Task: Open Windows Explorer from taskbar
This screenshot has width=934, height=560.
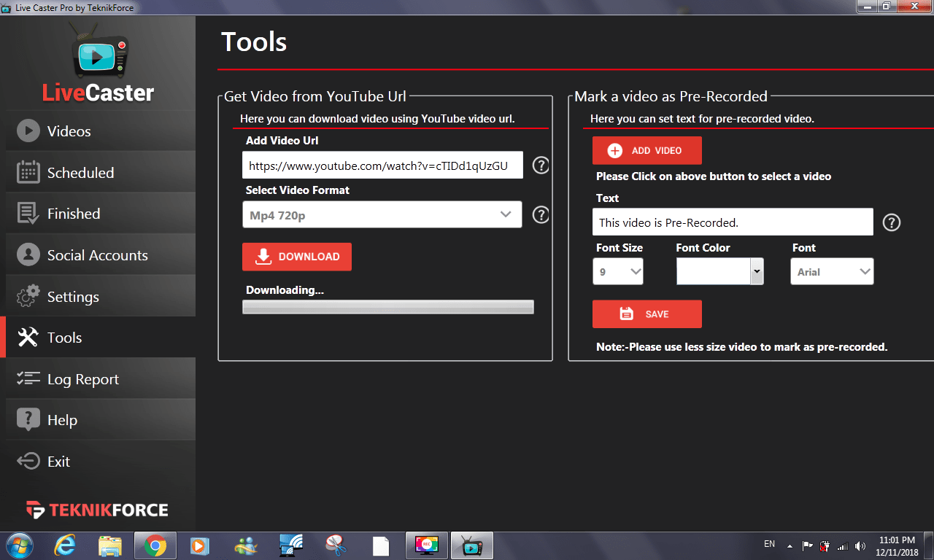Action: pos(110,545)
